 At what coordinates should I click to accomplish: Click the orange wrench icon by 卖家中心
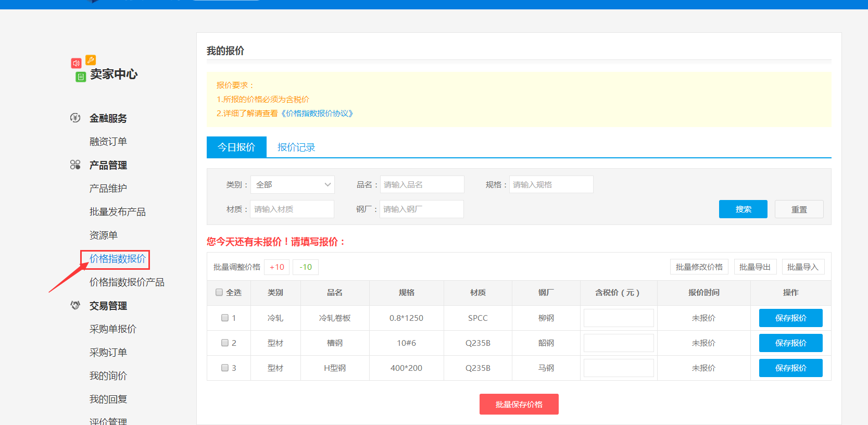point(91,60)
